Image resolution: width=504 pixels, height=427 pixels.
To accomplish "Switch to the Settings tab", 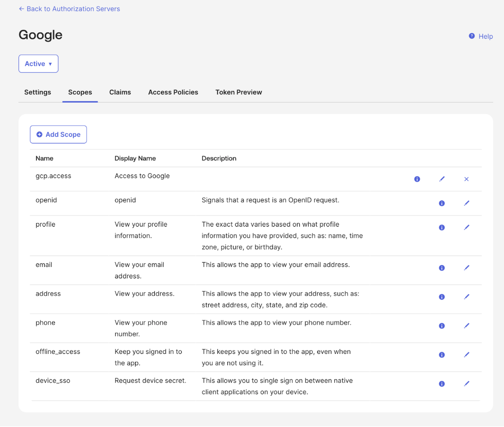I will (38, 92).
